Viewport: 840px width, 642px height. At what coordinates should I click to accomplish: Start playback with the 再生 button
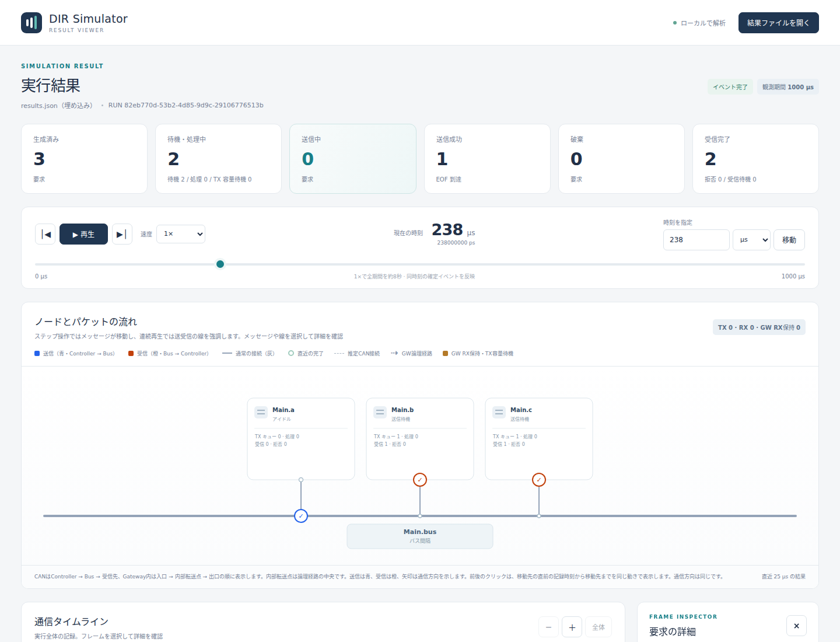point(83,234)
